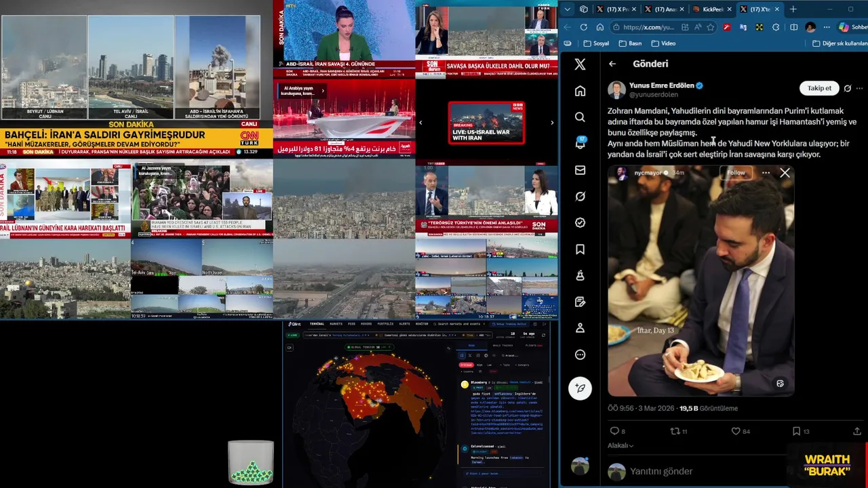Open the Profile person icon in X sidebar
The width and height of the screenshot is (868, 488).
580,328
